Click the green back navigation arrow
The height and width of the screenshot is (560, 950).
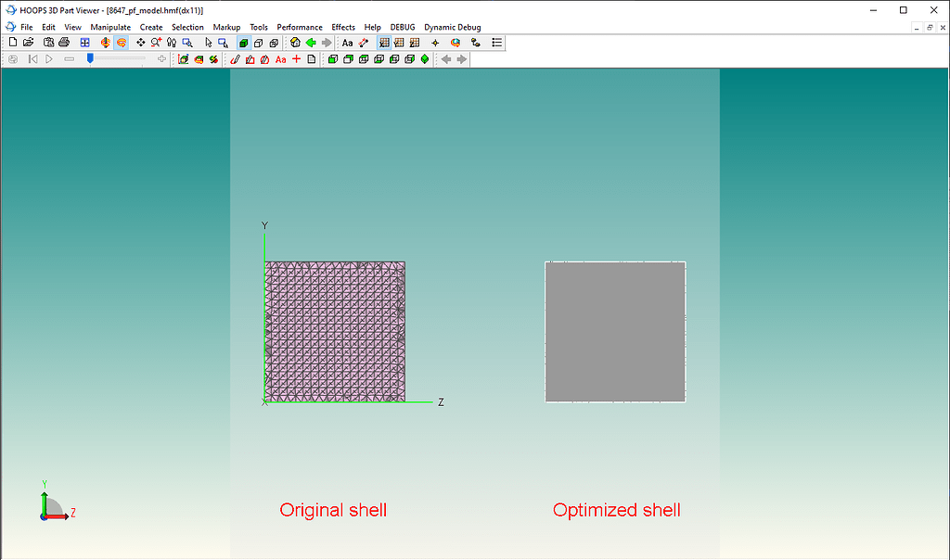point(311,42)
